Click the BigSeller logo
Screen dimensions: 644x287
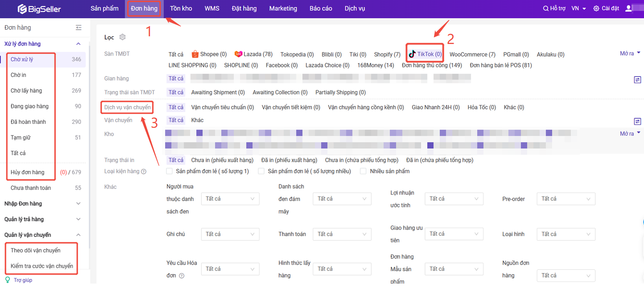(x=39, y=9)
